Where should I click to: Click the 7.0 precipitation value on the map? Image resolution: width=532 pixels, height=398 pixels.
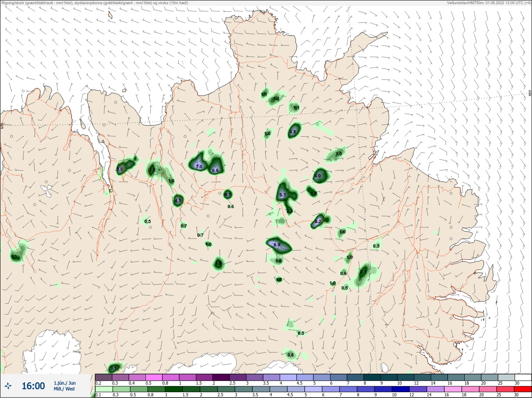click(x=199, y=167)
